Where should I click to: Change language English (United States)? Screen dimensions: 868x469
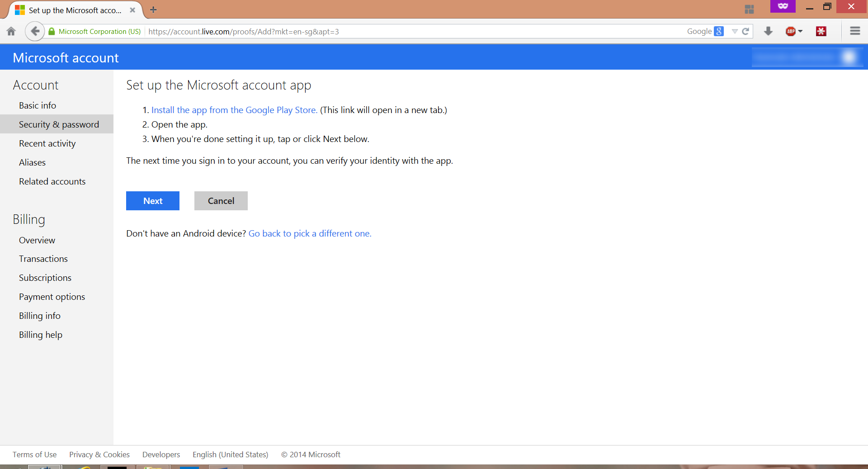230,455
